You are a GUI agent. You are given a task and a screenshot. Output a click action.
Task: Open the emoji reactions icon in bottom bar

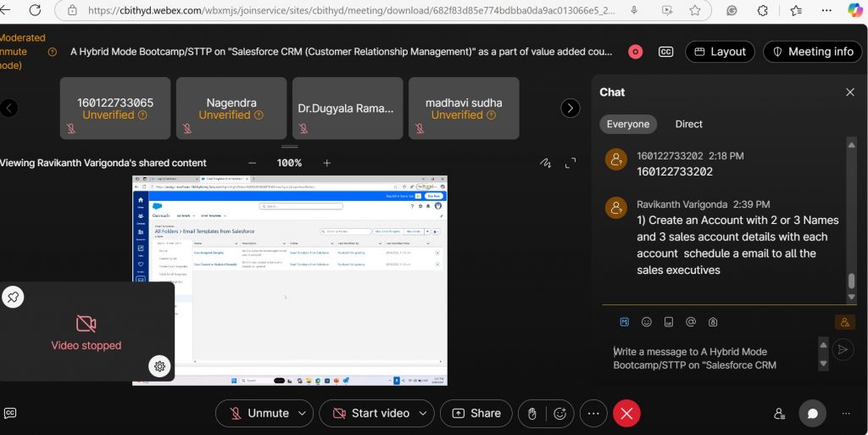tap(559, 414)
